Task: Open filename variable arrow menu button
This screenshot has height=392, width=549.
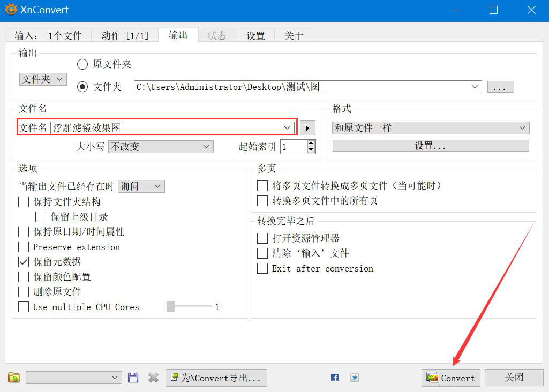Action: click(307, 128)
